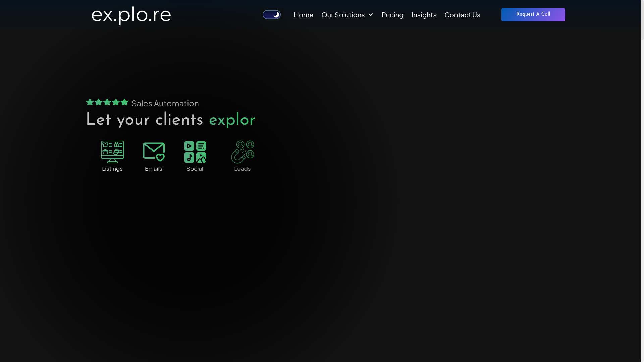Viewport: 644px width, 362px height.
Task: Navigate to Insights
Action: pyautogui.click(x=424, y=15)
